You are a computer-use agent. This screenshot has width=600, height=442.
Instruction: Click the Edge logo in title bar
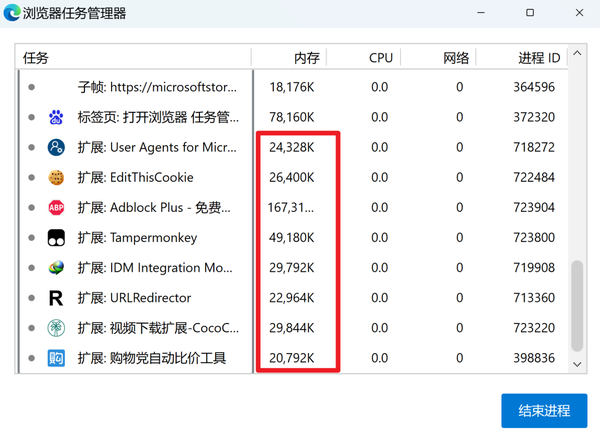click(x=11, y=13)
